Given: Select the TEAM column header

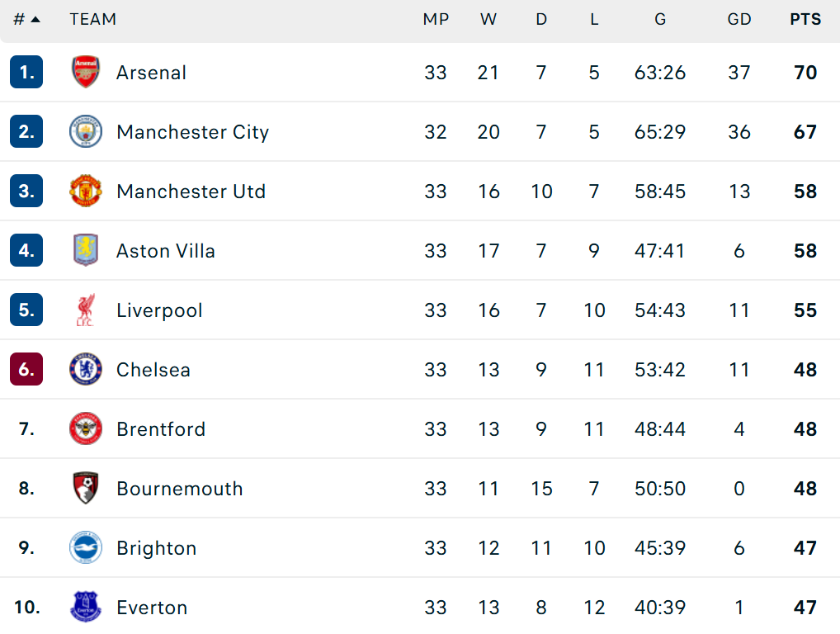Looking at the screenshot, I should tap(92, 19).
